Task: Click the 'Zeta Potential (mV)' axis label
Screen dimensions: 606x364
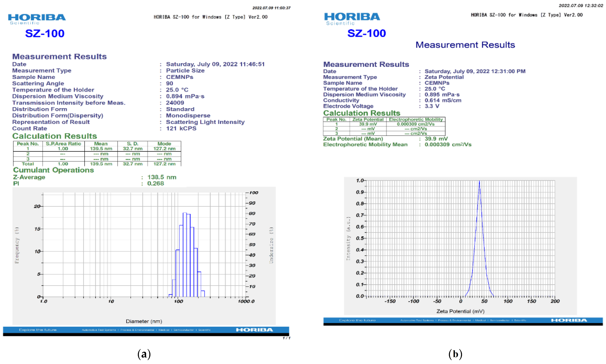Action: coord(460,311)
